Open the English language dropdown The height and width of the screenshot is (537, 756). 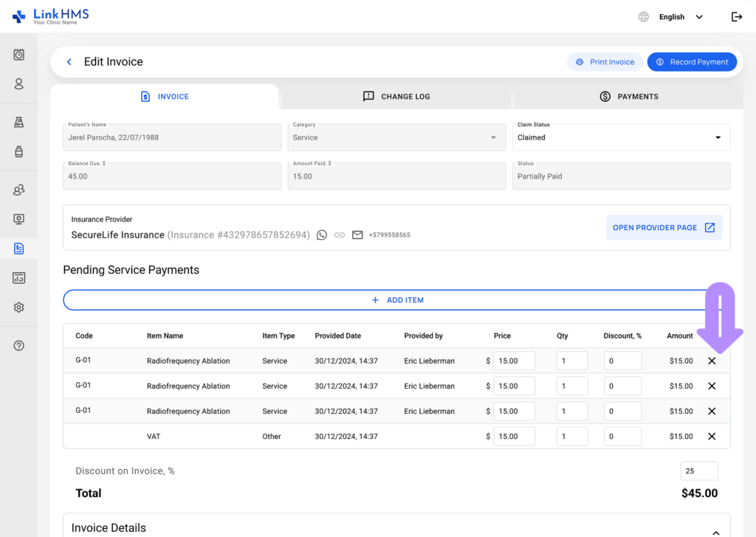point(681,17)
